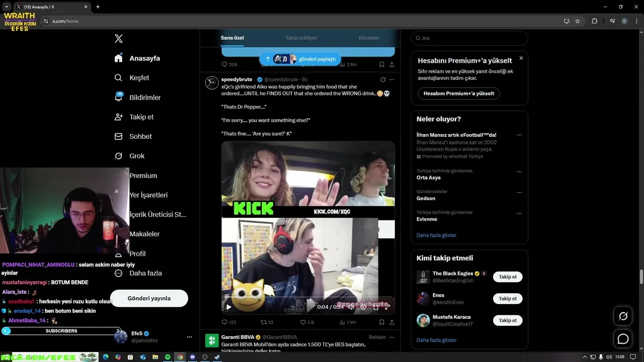Dismiss the Premium+ upgrade card
644x362 pixels.
pos(521,58)
